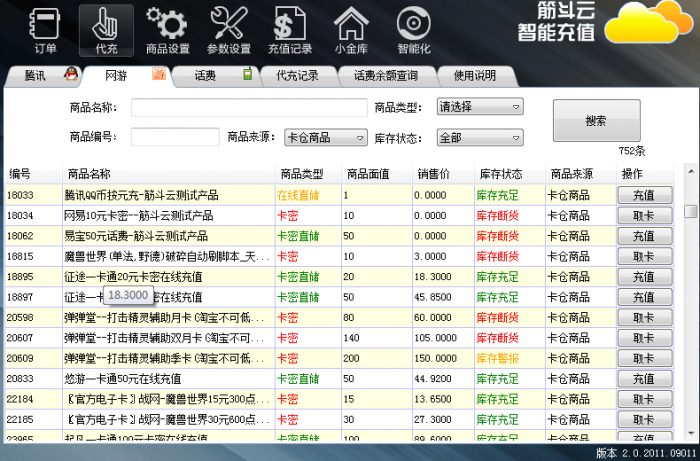Click the 商品类型 column header
700x461 pixels.
(308, 174)
